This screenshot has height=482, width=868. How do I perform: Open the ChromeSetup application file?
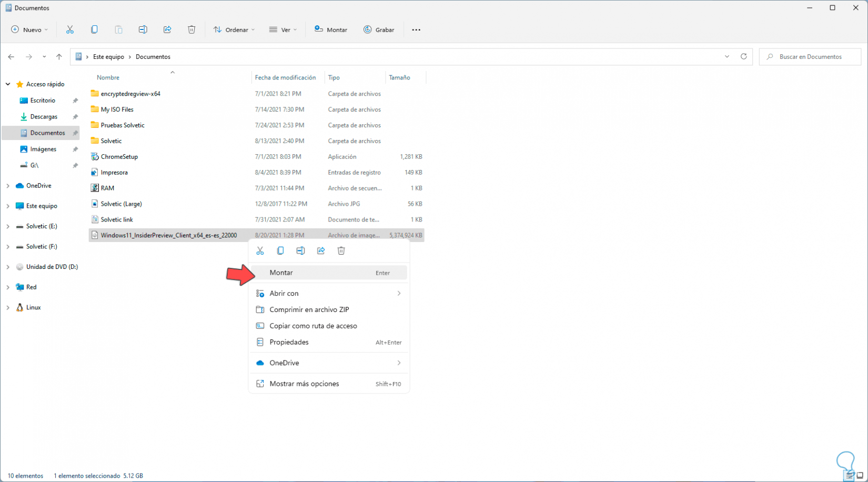coord(119,157)
